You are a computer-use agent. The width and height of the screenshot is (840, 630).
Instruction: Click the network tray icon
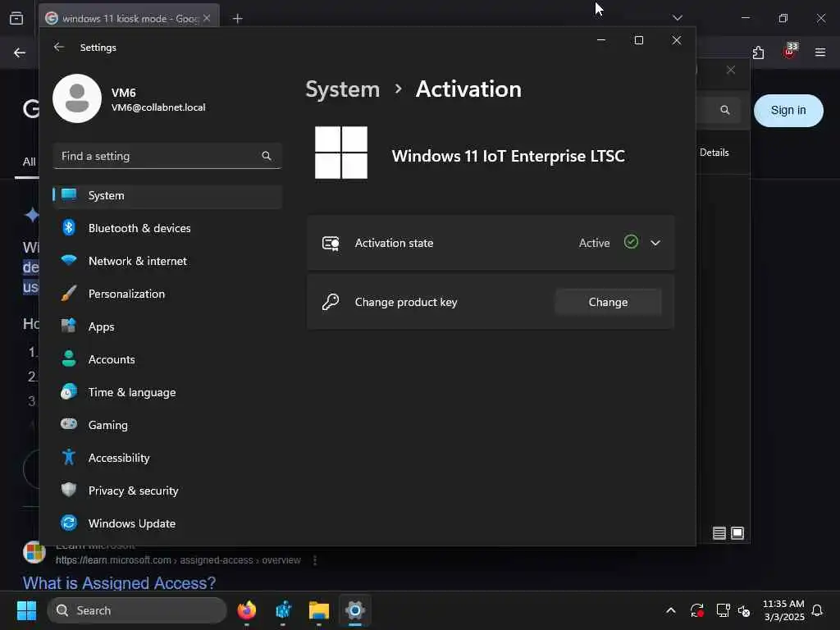[x=723, y=610]
